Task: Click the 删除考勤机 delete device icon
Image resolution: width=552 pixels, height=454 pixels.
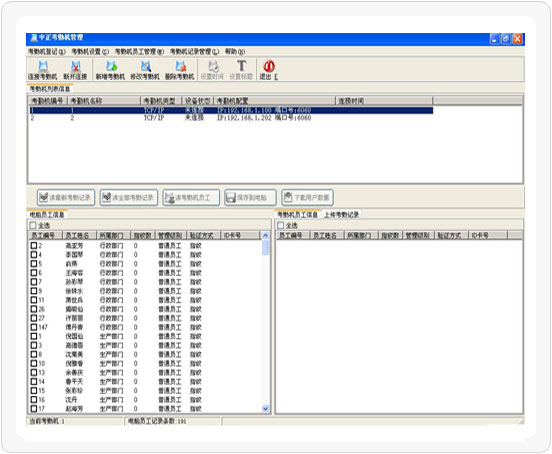Action: (180, 70)
